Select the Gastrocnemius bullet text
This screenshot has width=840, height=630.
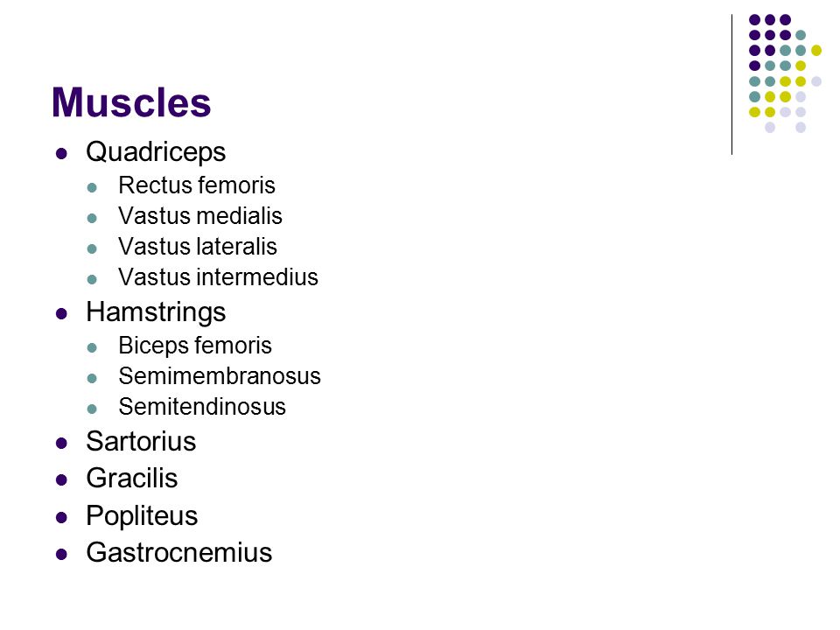[178, 552]
